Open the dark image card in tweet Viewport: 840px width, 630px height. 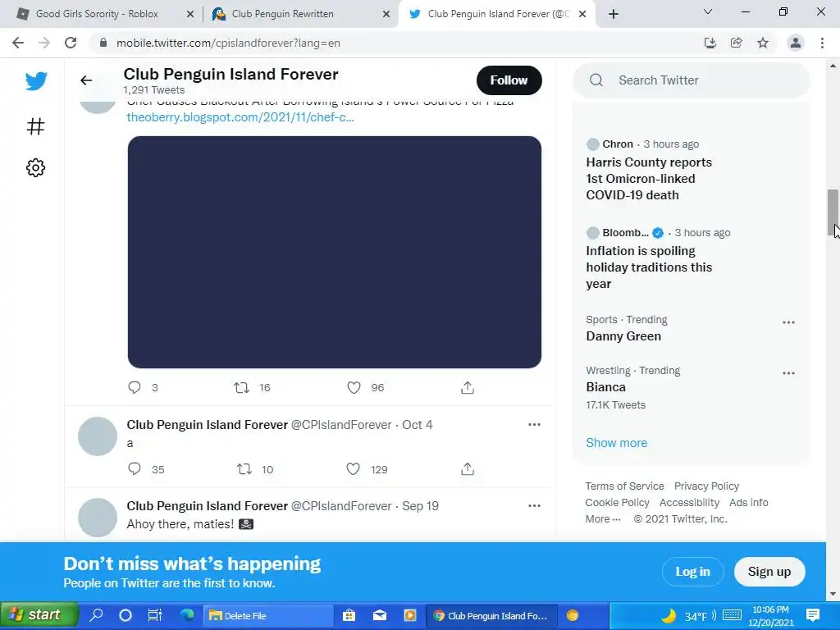point(335,252)
